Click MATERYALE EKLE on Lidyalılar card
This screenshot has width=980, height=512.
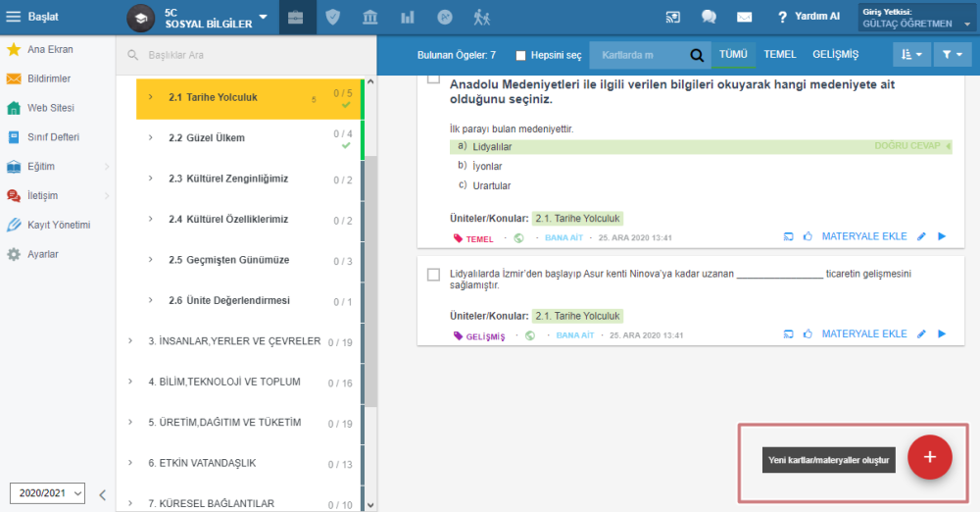(x=863, y=236)
